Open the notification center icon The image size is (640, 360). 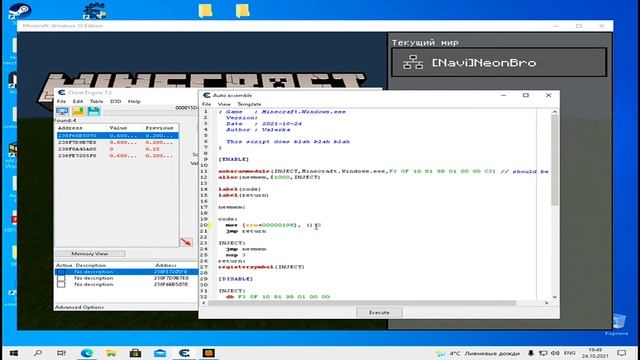point(622,353)
